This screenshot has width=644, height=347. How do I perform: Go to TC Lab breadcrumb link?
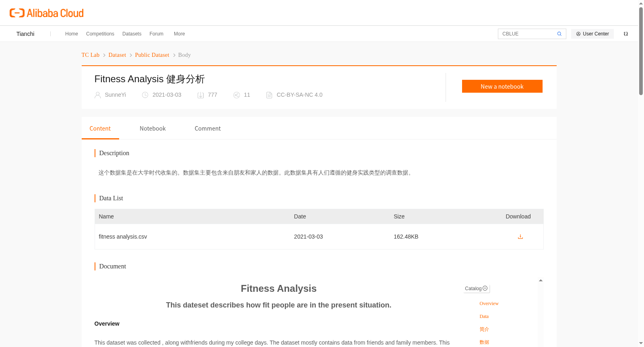(91, 55)
